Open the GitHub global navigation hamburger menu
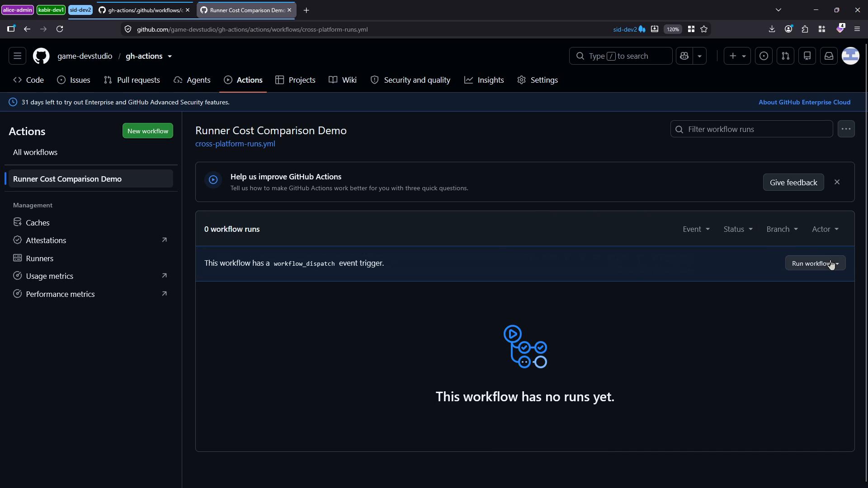The image size is (868, 488). point(17,56)
